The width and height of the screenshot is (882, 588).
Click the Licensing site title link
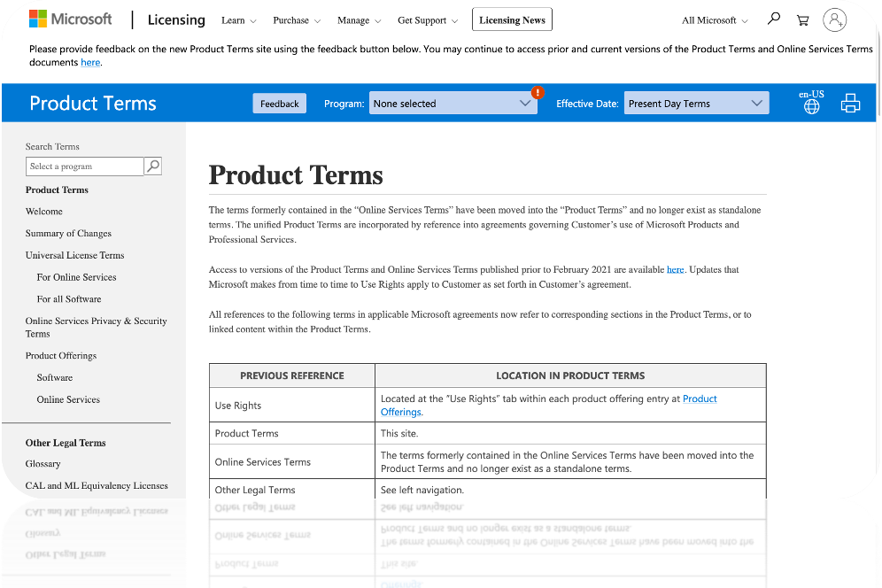(176, 19)
